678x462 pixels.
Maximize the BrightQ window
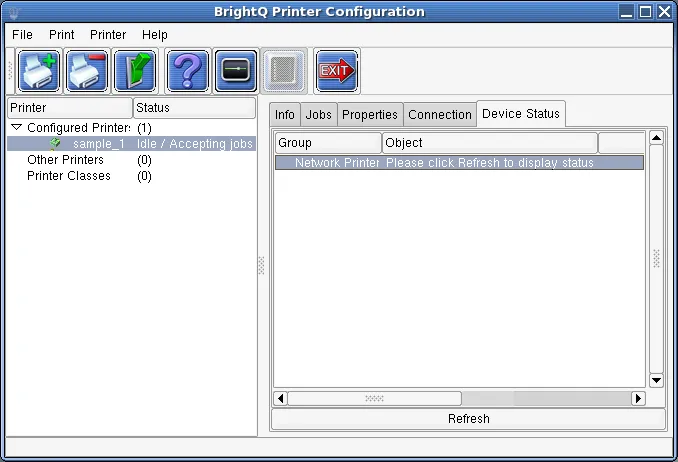646,12
